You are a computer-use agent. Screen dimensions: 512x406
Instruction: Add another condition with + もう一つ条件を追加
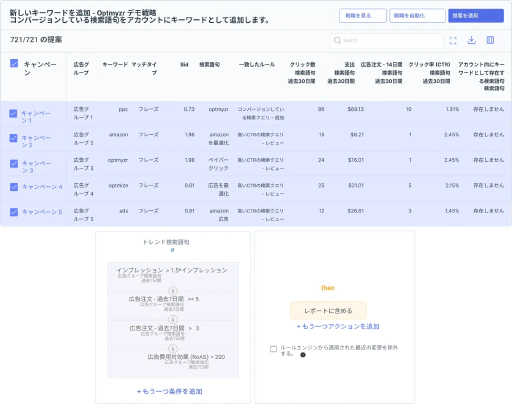pos(170,391)
